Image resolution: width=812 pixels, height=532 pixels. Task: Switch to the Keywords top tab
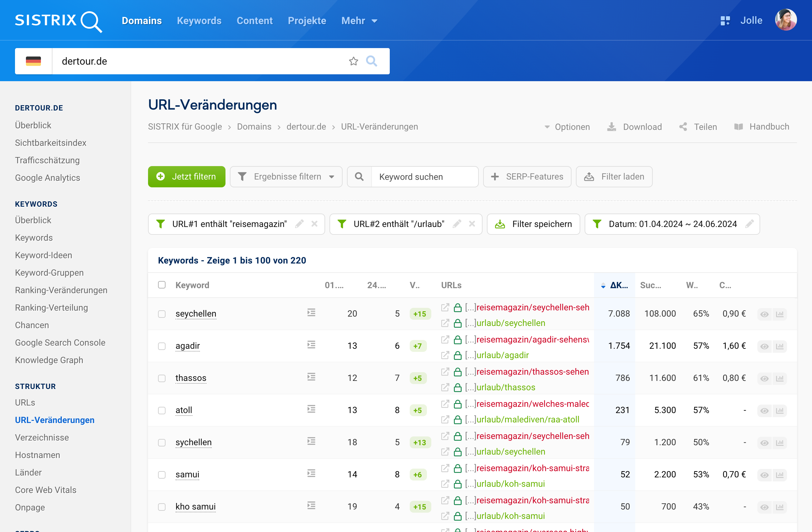(199, 21)
